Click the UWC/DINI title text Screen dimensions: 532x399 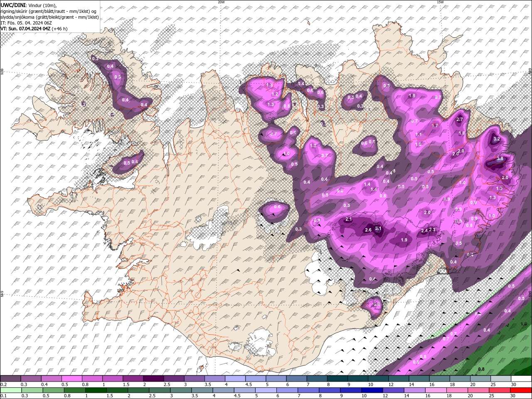tap(14, 5)
